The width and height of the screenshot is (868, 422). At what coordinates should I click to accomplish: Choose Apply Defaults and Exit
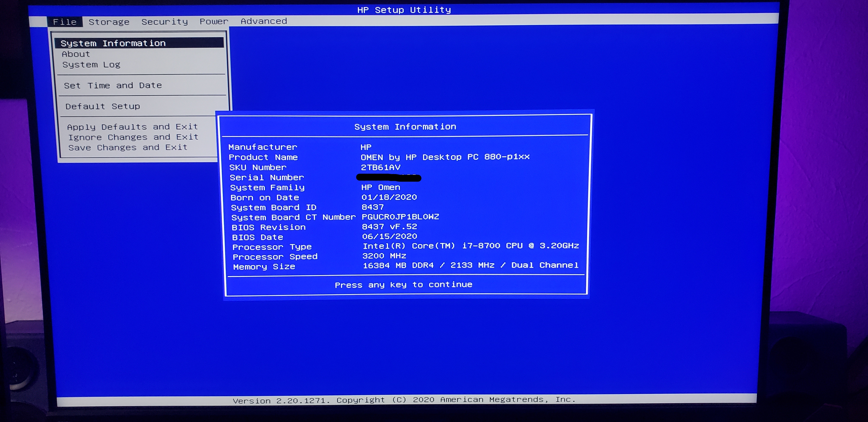132,127
